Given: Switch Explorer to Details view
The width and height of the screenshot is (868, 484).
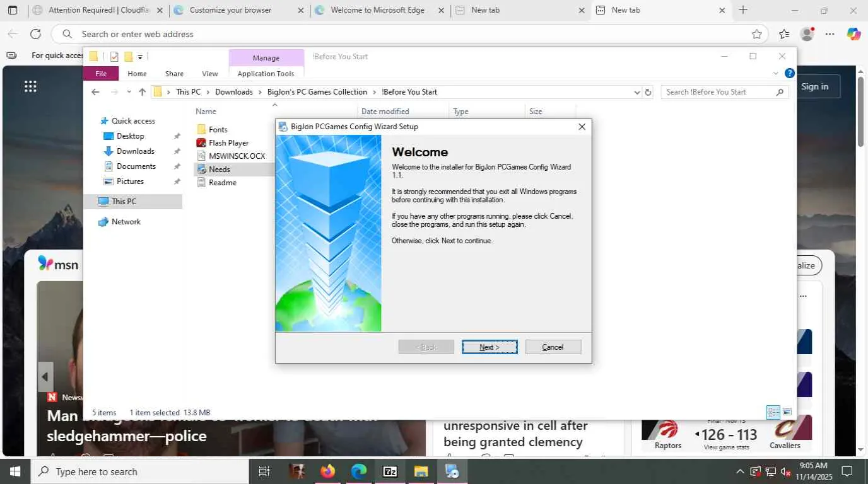Looking at the screenshot, I should [x=773, y=412].
